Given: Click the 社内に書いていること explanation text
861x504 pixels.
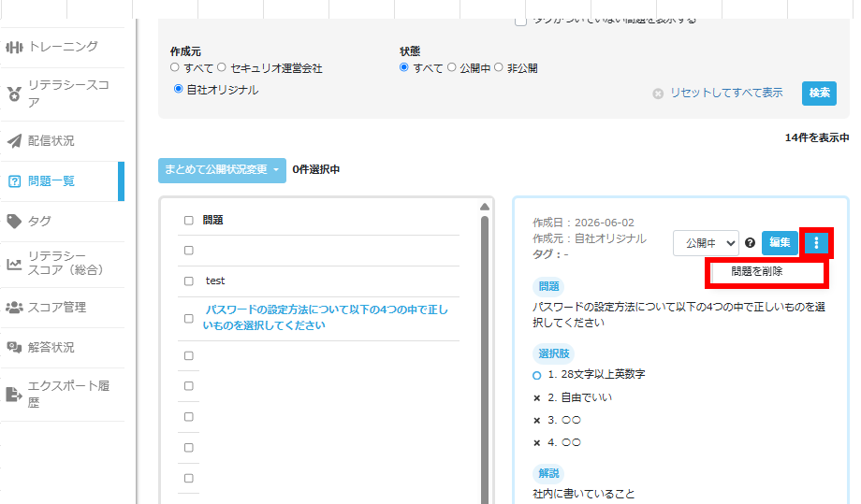Looking at the screenshot, I should point(584,494).
